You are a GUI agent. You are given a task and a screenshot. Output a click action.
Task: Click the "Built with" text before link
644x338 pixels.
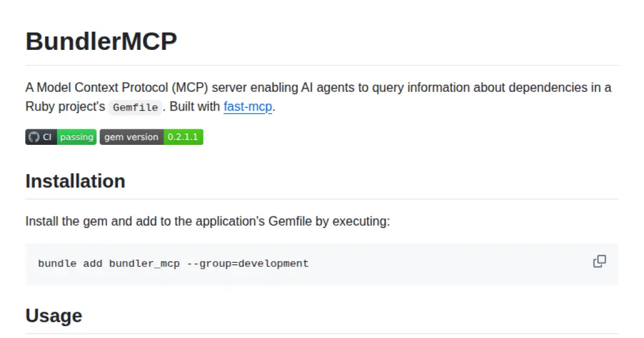(x=194, y=106)
